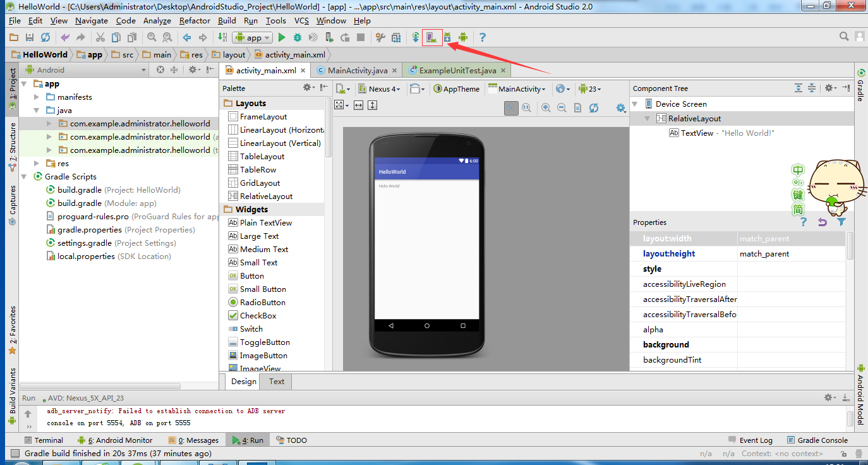Image resolution: width=868 pixels, height=465 pixels.
Task: Click the Synchronize refresh icon
Action: [45, 37]
